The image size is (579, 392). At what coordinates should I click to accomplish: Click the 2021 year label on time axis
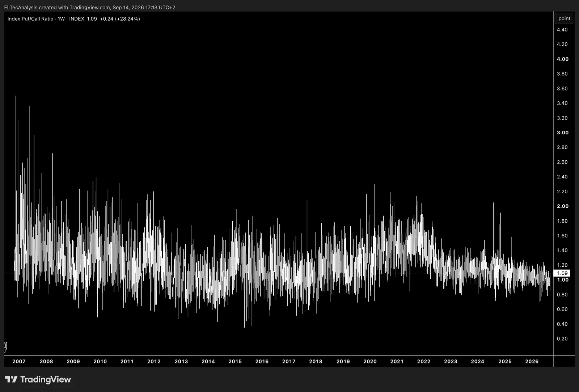coord(397,361)
